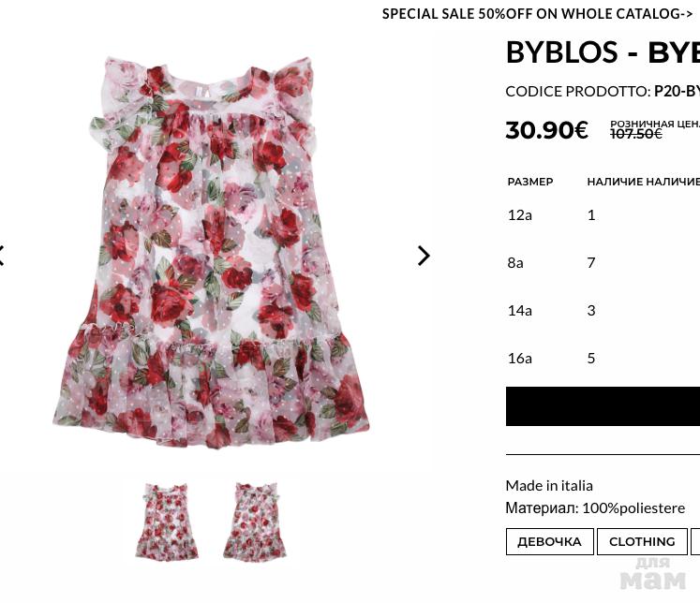Choose size 12a row
The width and height of the screenshot is (700, 603).
[520, 214]
